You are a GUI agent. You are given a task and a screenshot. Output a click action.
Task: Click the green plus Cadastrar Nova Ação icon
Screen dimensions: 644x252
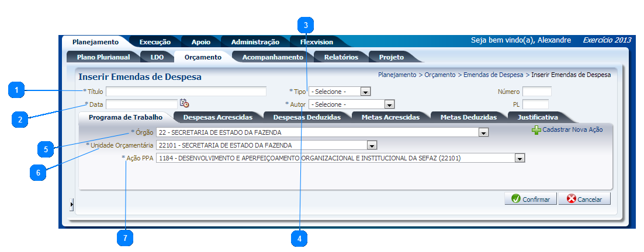536,130
